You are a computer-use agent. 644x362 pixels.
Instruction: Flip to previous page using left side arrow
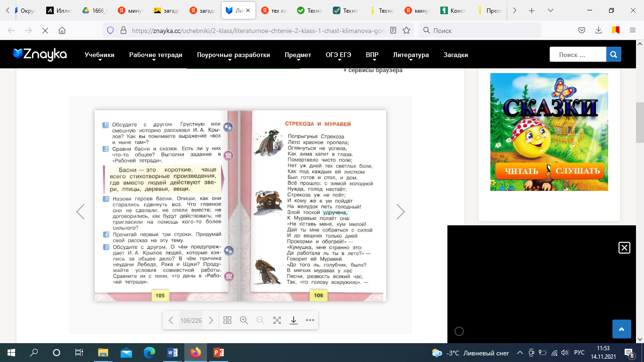(x=81, y=212)
